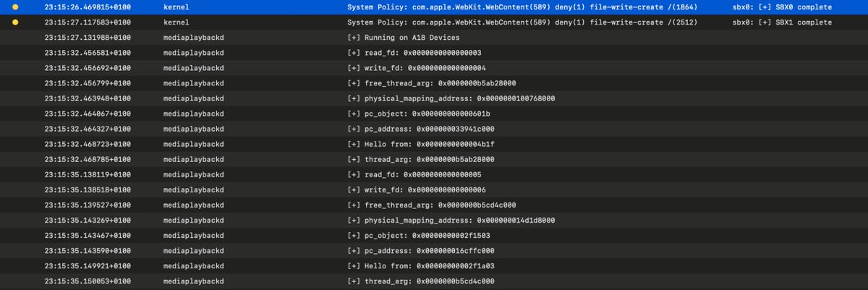This screenshot has height=290, width=868.
Task: Click the System Policy message ending in /(1864)
Action: click(521, 7)
